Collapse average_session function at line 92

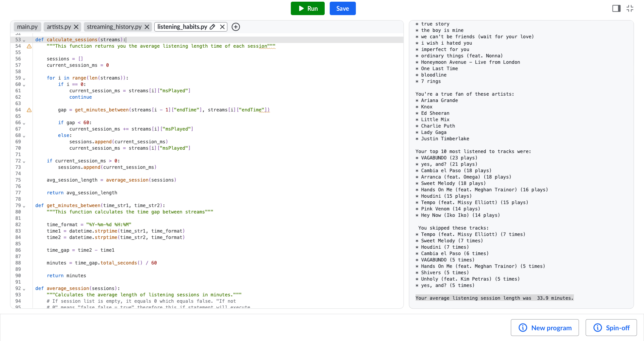click(24, 289)
